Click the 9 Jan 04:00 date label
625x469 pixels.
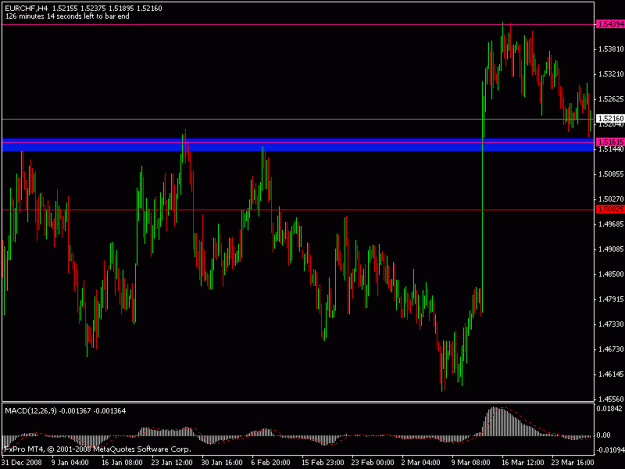click(70, 462)
